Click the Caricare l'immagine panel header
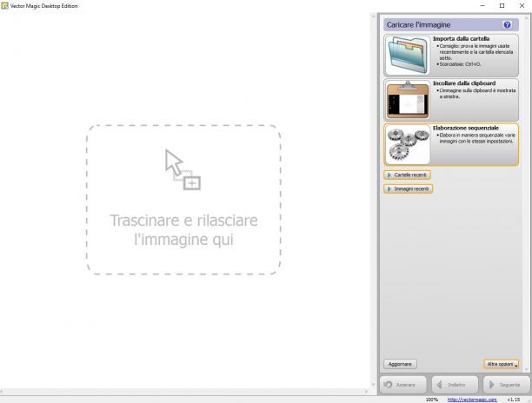 tap(451, 24)
